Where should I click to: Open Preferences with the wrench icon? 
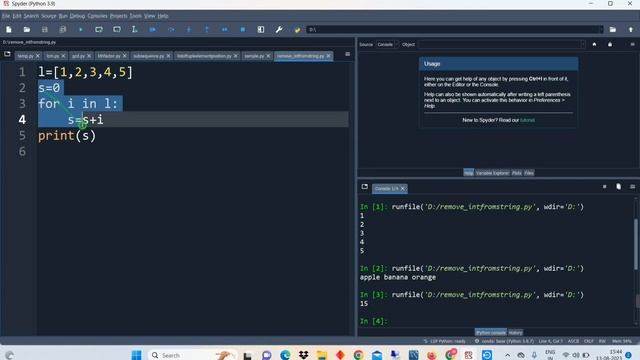click(279, 29)
